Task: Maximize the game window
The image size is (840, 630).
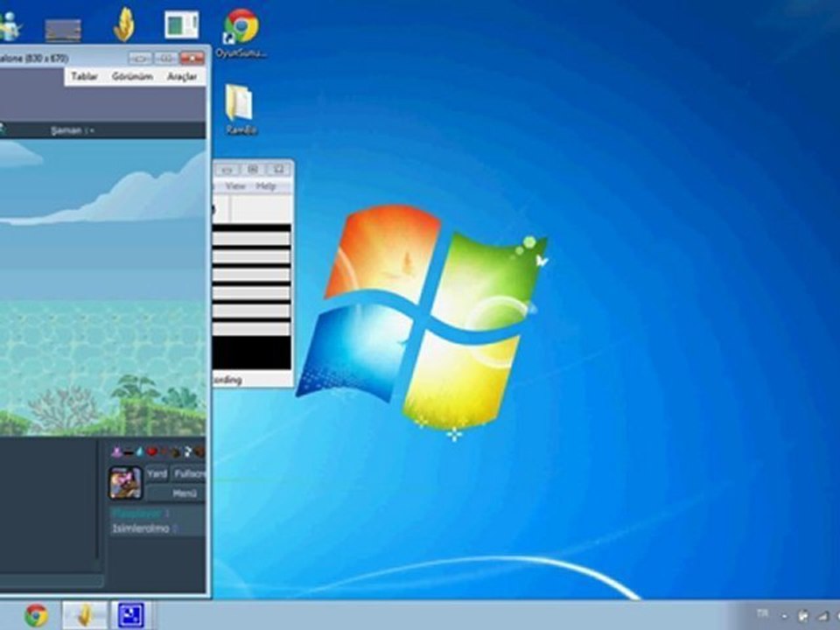Action: (166, 58)
